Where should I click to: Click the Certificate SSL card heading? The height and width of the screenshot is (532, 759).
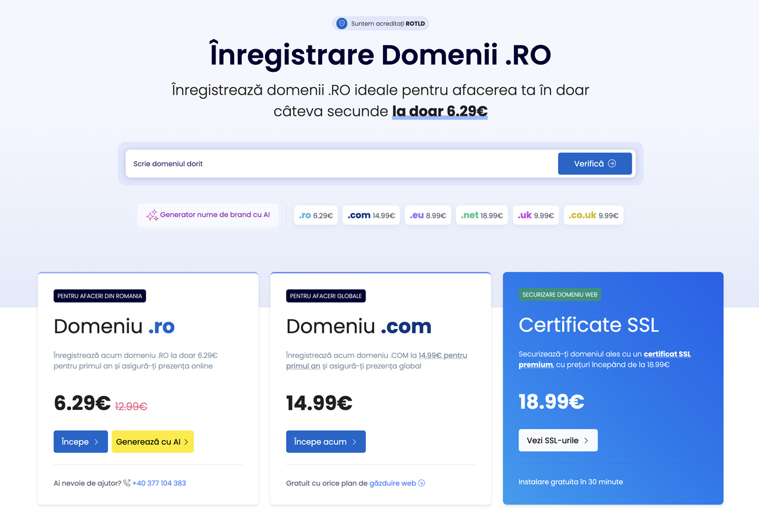[x=589, y=325]
